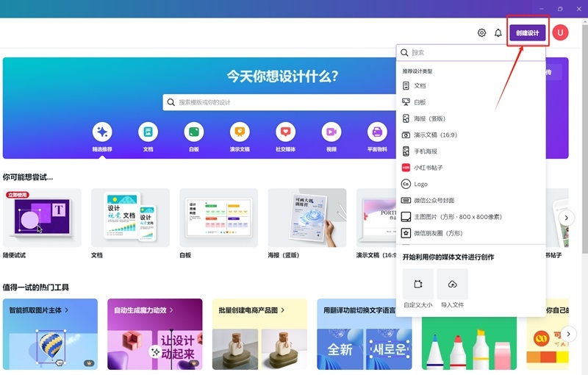Viewport: 588px width, 375px height.
Task: Open the 随便试试 thumbnail card
Action: 42,218
